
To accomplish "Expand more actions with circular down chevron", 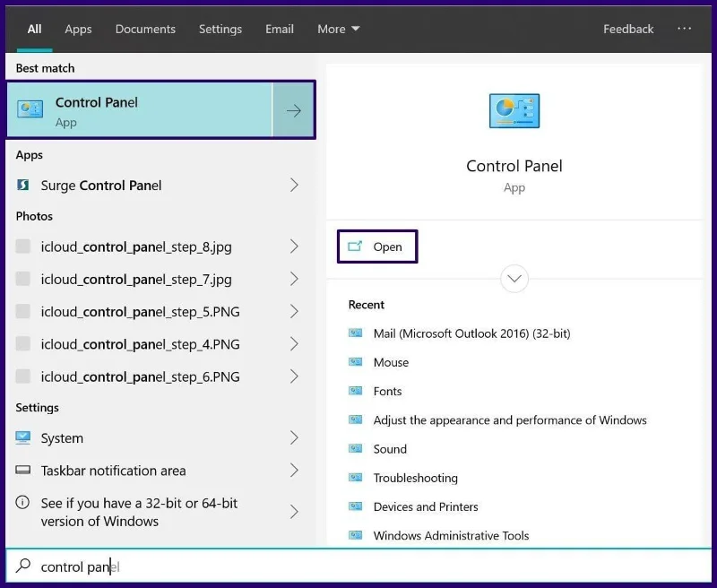I will tap(514, 279).
